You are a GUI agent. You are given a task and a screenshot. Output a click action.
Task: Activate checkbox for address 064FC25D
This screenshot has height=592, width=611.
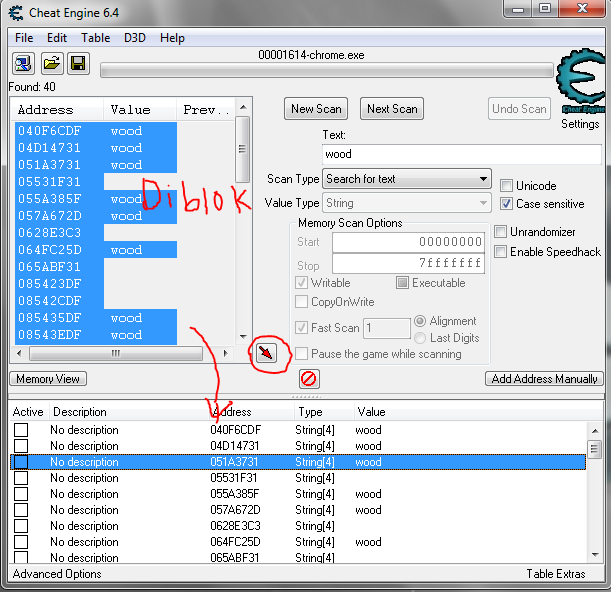point(21,542)
